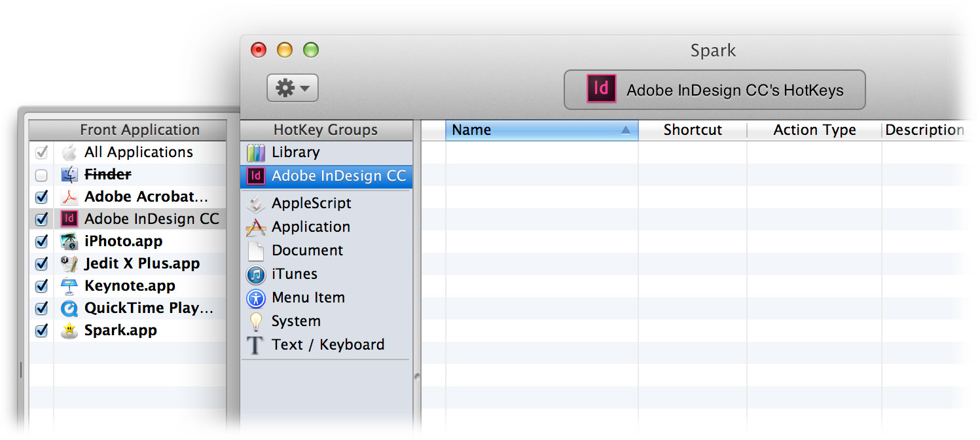The image size is (980, 440).
Task: Click the Name column sort arrow
Action: [625, 130]
